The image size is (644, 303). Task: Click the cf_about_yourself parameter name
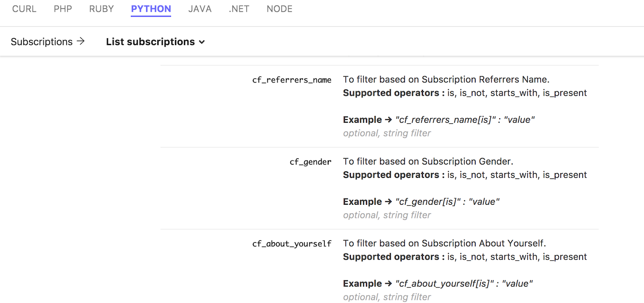click(x=291, y=244)
